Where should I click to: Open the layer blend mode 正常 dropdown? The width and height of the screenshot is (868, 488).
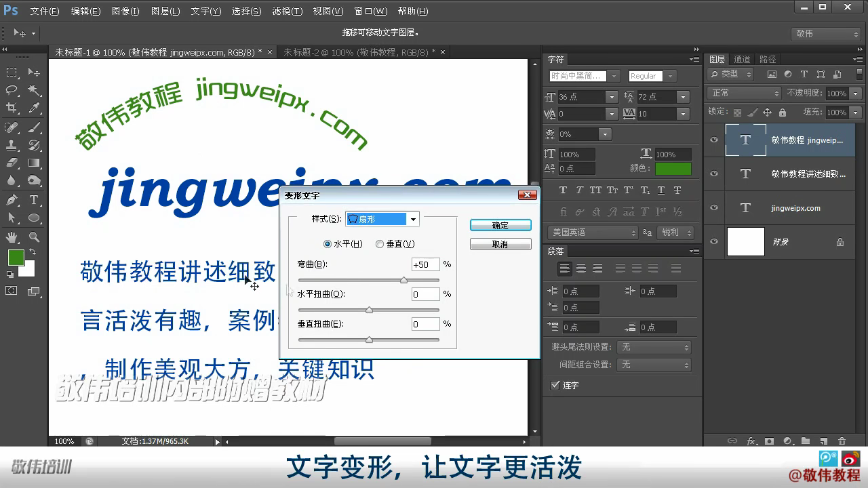(x=745, y=93)
